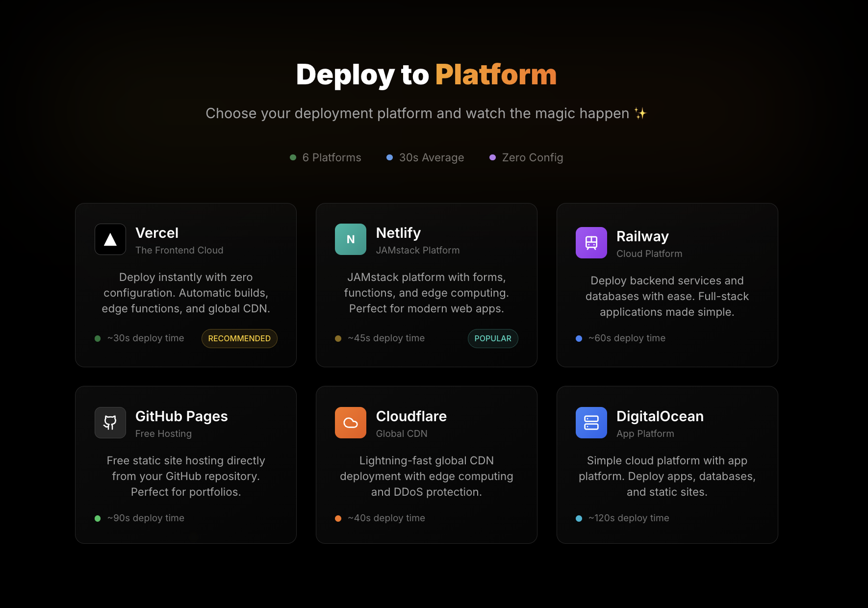Click 'The Frontend Cloud' tagline

coord(179,250)
